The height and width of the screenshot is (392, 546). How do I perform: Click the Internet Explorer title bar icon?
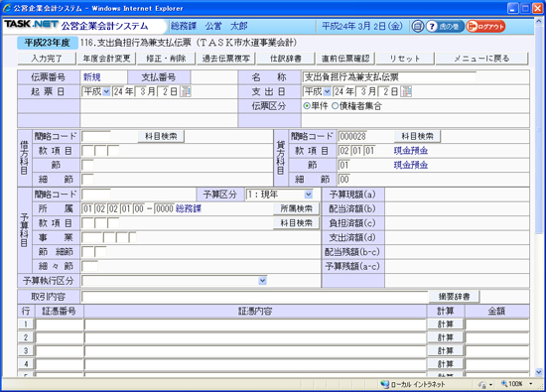pos(7,8)
